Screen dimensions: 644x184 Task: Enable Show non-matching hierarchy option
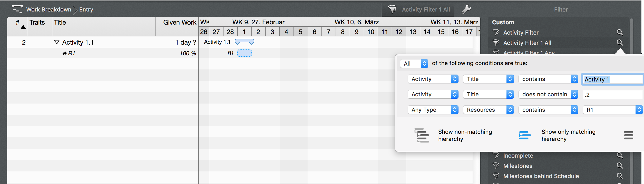(x=422, y=135)
